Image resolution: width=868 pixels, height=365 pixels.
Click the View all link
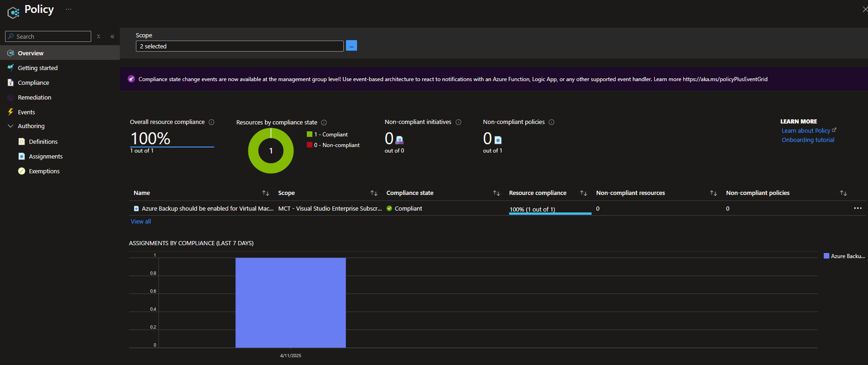coord(141,221)
